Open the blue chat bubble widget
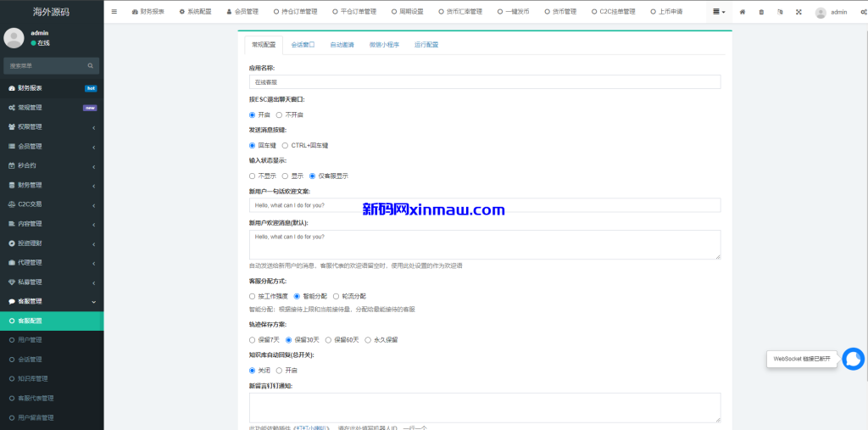868x430 pixels. [853, 359]
